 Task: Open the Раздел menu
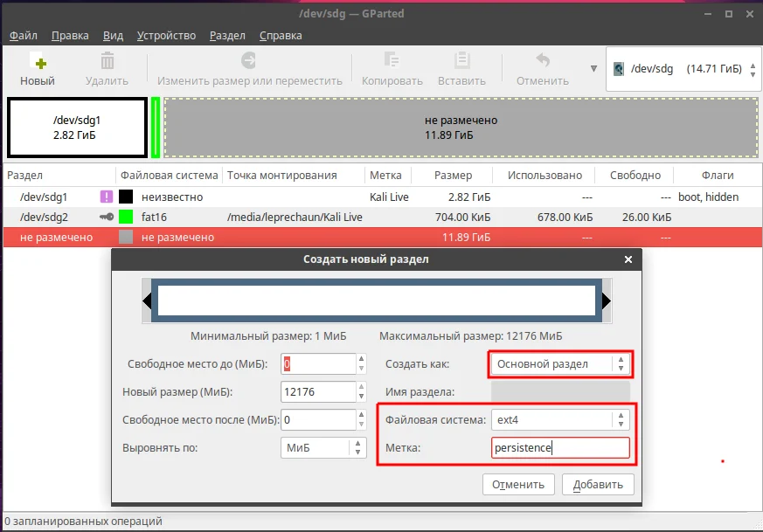pos(227,36)
